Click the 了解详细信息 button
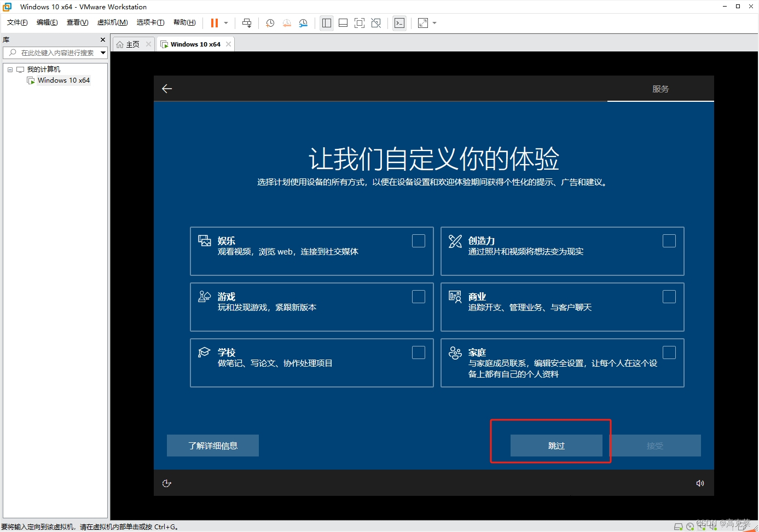This screenshot has height=532, width=759. (x=213, y=446)
